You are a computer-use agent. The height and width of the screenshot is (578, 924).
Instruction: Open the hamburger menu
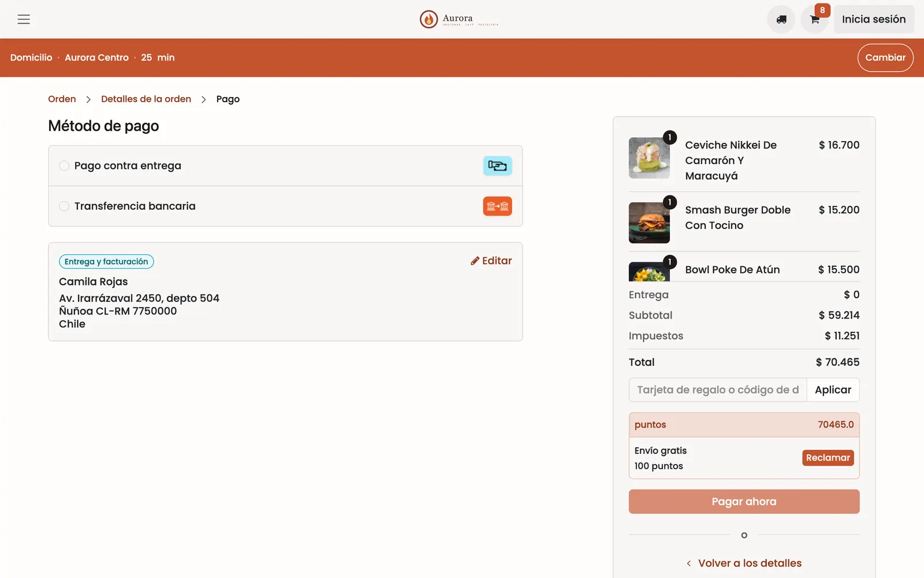[x=24, y=19]
